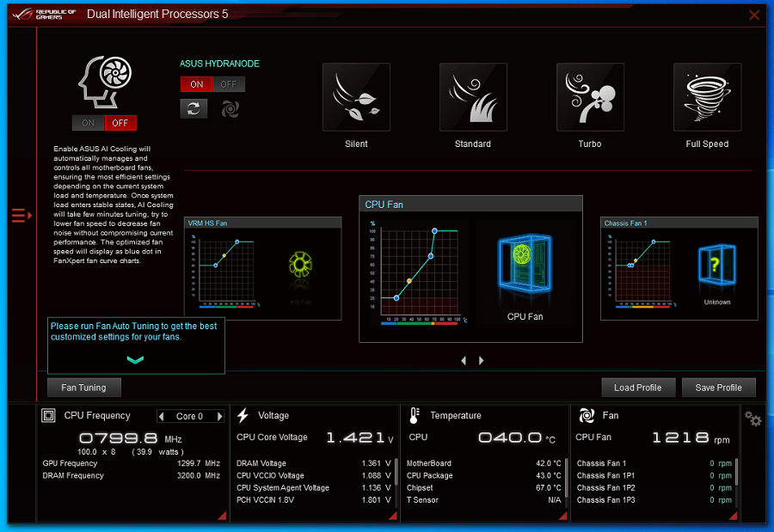Switch ASUS HYDRANODE OFF
The height and width of the screenshot is (532, 774).
pyautogui.click(x=229, y=84)
